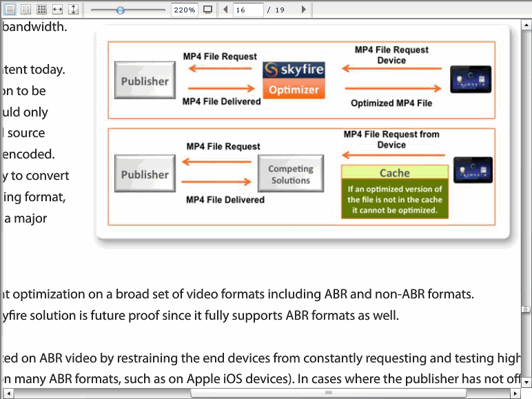Click the horizontal scrollbar thumb
This screenshot has width=532, height=399.
pos(329,393)
